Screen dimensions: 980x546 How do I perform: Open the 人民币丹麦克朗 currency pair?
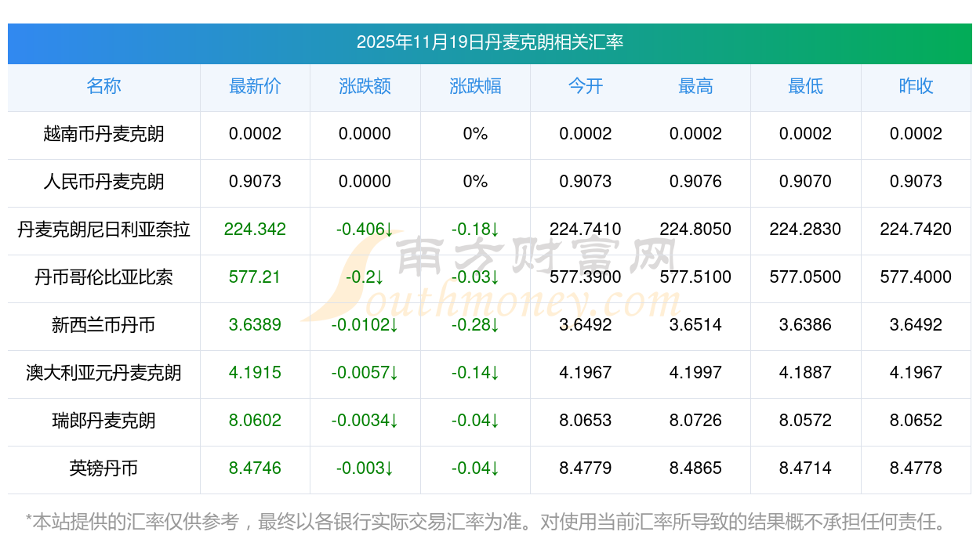(103, 182)
